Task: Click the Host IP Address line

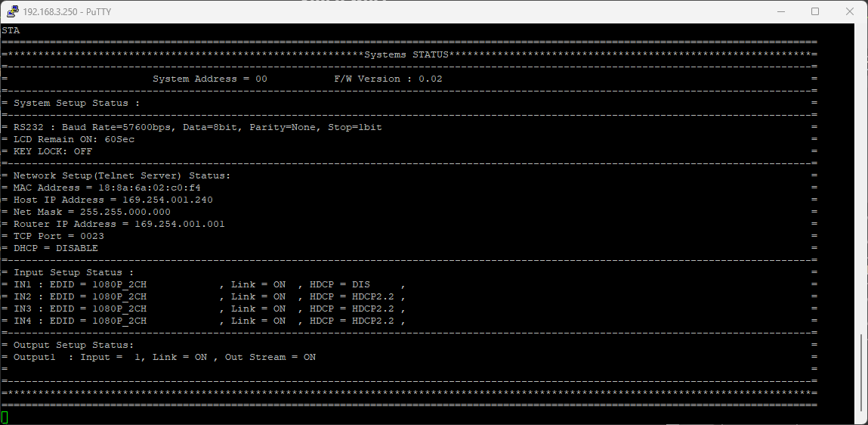Action: pyautogui.click(x=113, y=200)
